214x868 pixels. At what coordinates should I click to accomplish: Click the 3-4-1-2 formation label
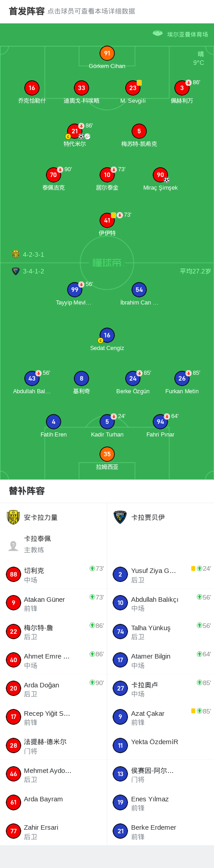pos(33,271)
